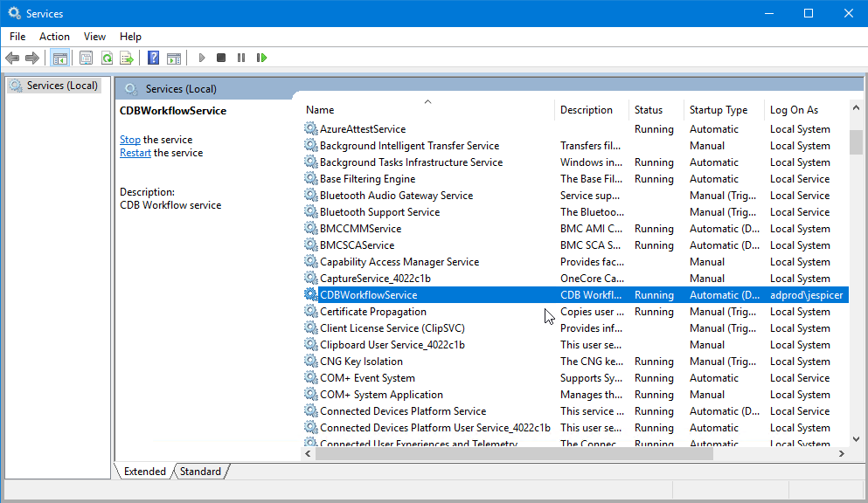Image resolution: width=868 pixels, height=503 pixels.
Task: Select Capability Access Manager Service
Action: click(399, 261)
